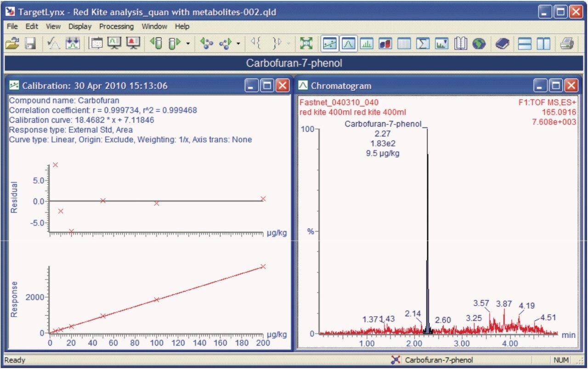Open the Window menu
This screenshot has height=369, width=588.
point(154,26)
